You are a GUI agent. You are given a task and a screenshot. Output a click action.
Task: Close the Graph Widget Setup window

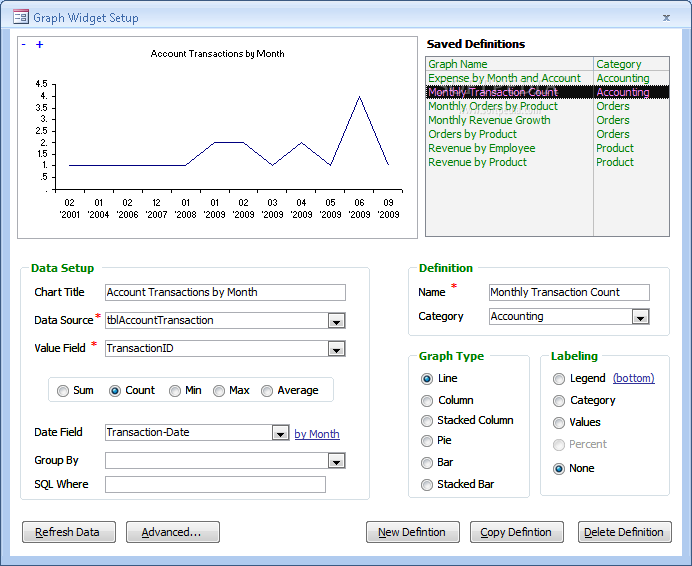pyautogui.click(x=666, y=18)
